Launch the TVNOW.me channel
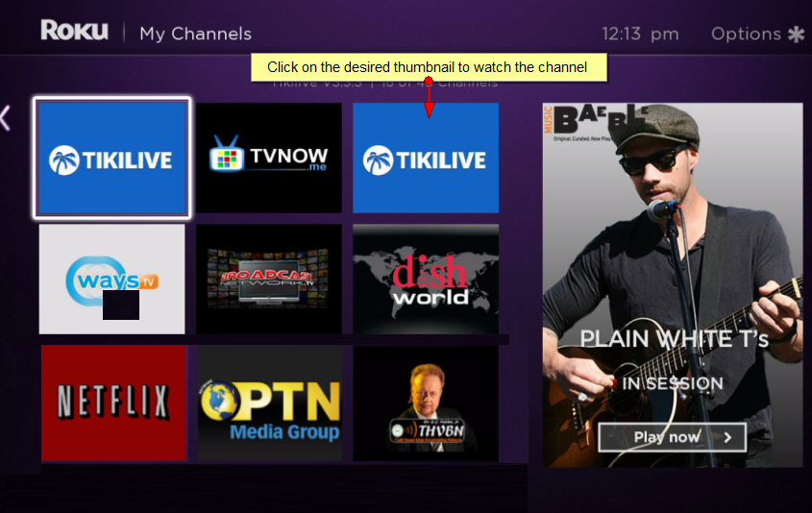 pyautogui.click(x=269, y=158)
